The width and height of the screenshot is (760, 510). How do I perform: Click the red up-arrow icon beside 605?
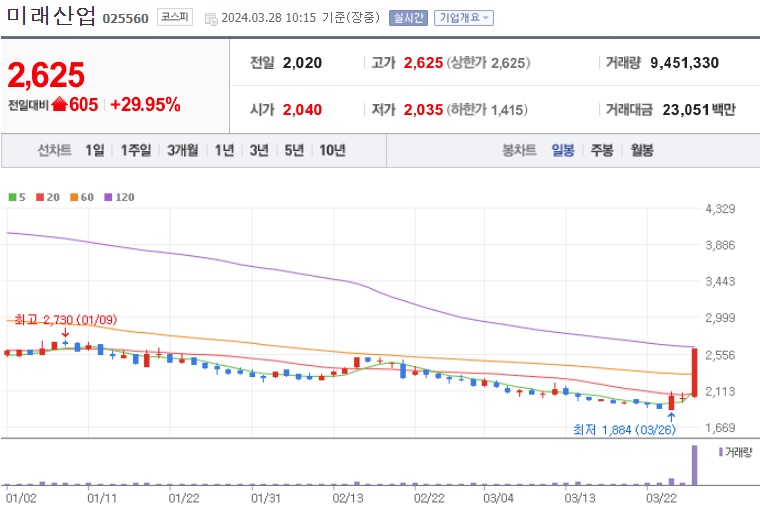(x=59, y=104)
